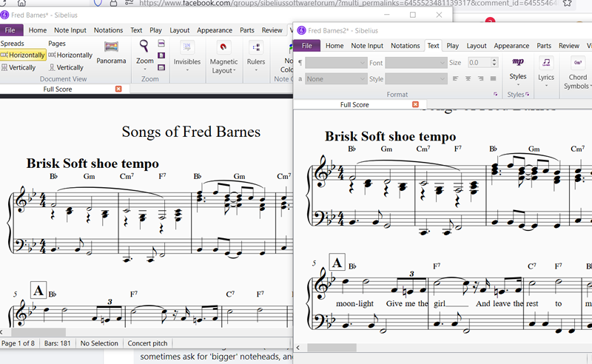
Task: Click Page 1 of 8 status entry
Action: pos(18,343)
